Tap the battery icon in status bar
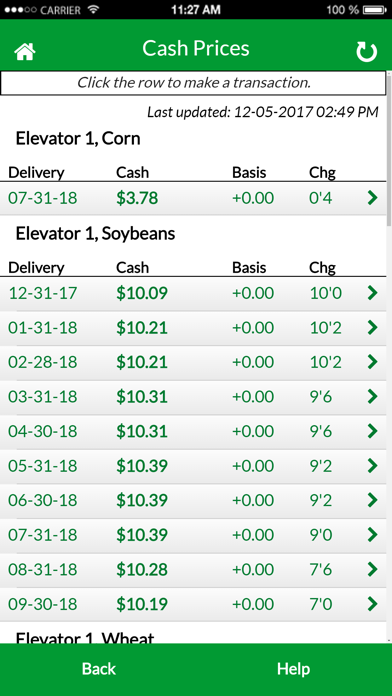Image resolution: width=392 pixels, height=696 pixels. [x=375, y=9]
